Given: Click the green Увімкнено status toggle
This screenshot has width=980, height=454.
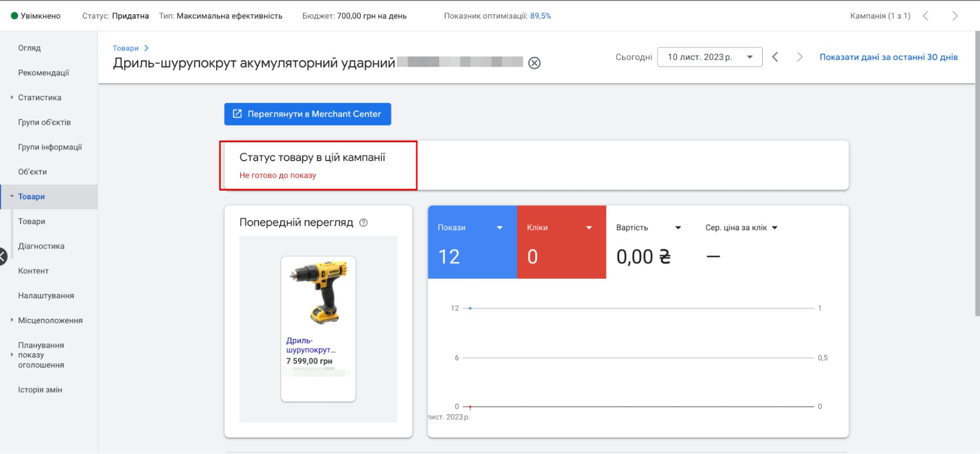Looking at the screenshot, I should pyautogui.click(x=15, y=15).
